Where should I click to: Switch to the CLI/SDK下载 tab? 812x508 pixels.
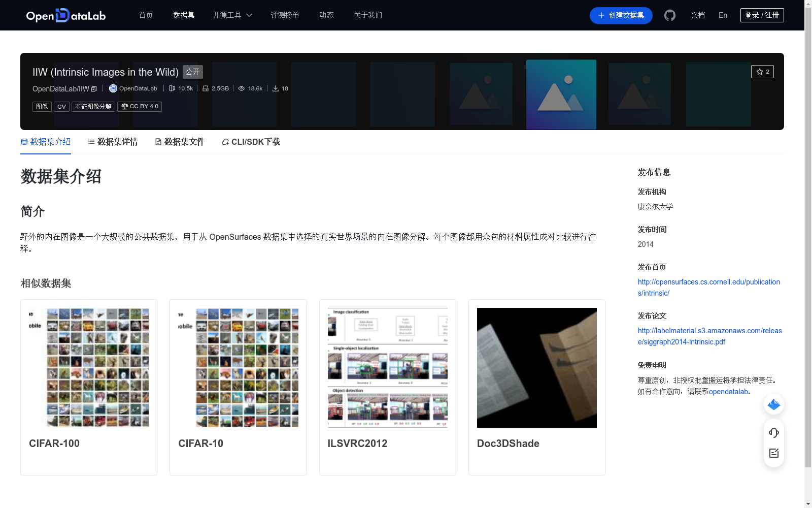(251, 142)
